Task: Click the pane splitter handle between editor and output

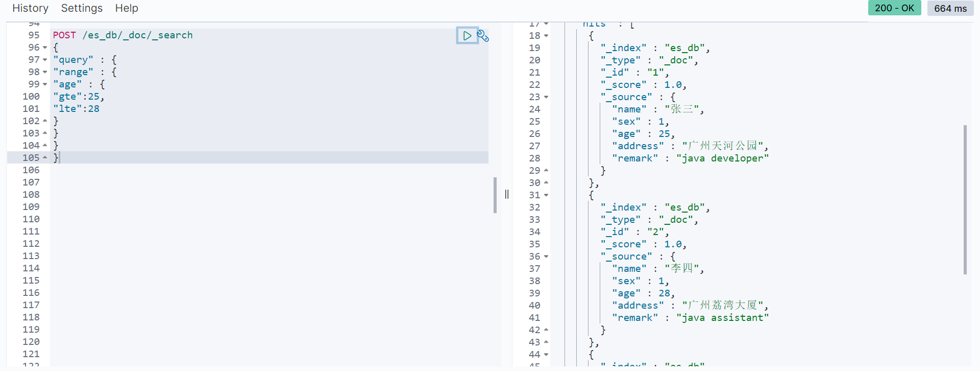Action: click(506, 194)
